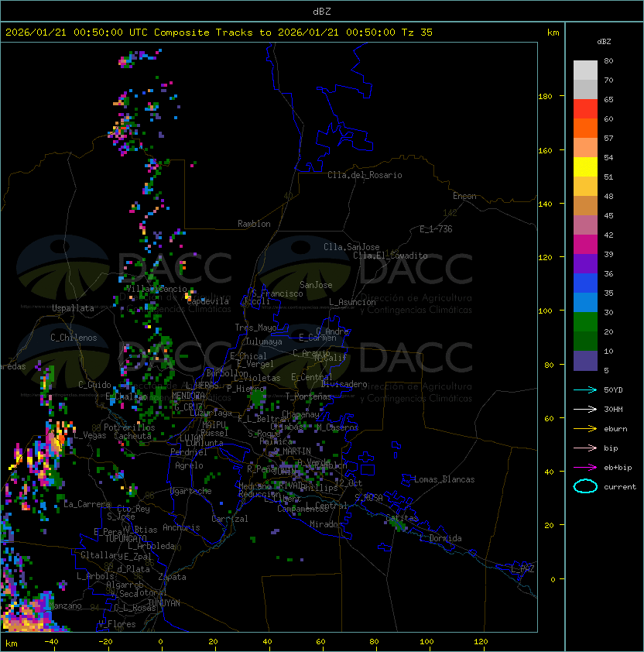Pick the purple 36-39 dBZ swatch
644x652 pixels.
(x=585, y=264)
